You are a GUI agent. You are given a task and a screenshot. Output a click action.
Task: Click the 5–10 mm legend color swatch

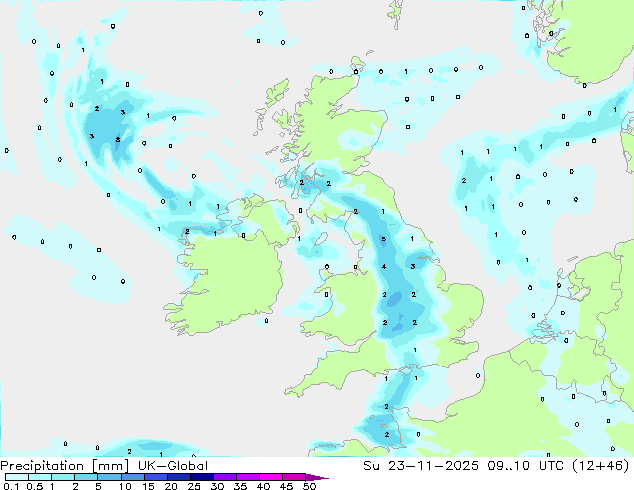coord(109,477)
